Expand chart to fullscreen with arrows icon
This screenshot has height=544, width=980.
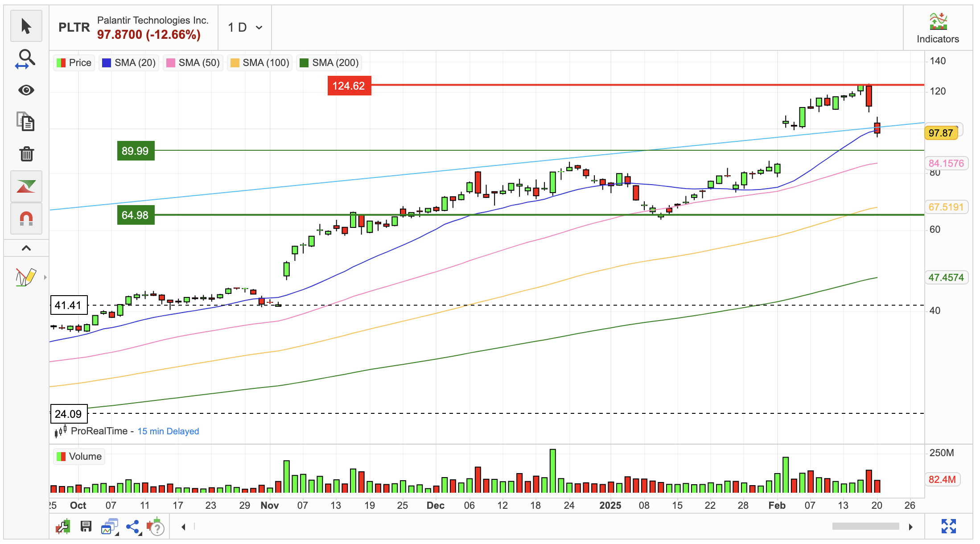[948, 526]
